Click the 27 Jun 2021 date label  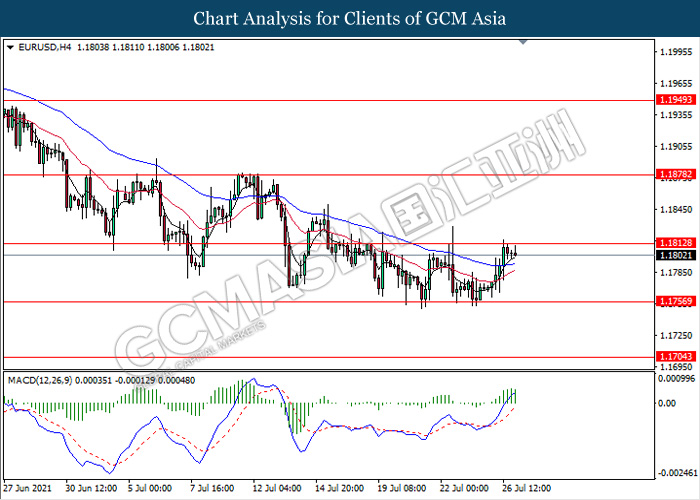click(30, 489)
